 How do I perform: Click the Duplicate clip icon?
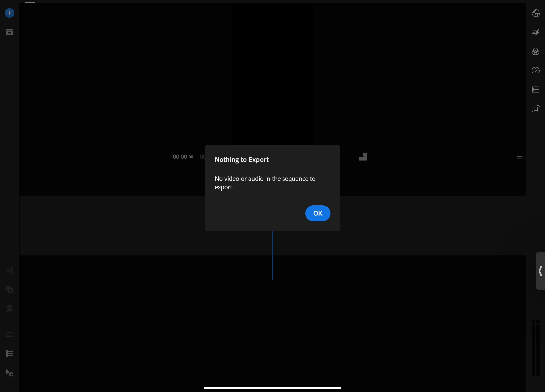click(10, 290)
